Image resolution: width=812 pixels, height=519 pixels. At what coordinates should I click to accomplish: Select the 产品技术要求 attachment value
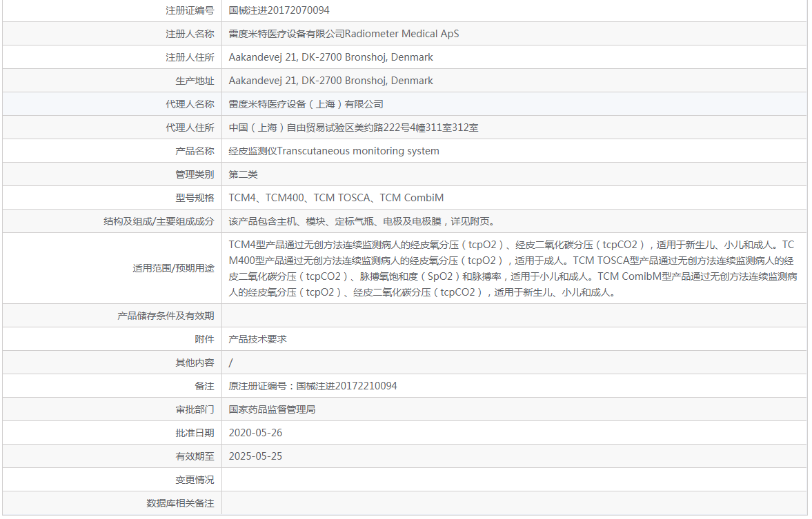[x=258, y=339]
